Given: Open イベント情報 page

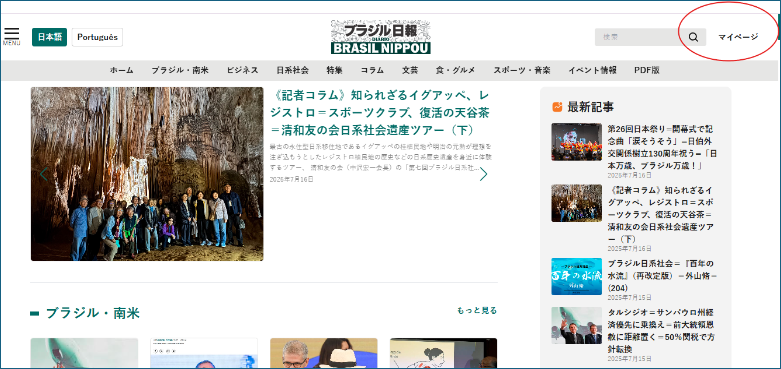Looking at the screenshot, I should click(x=592, y=70).
